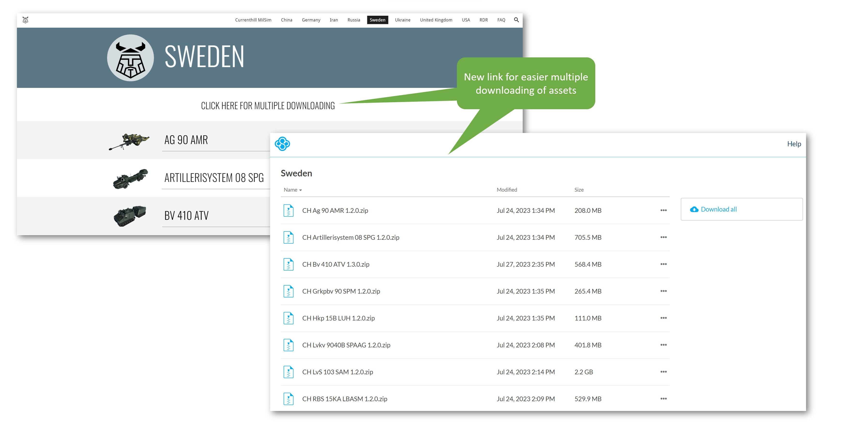This screenshot has height=433, width=868.
Task: Click the cloud storage clover logo
Action: click(282, 144)
